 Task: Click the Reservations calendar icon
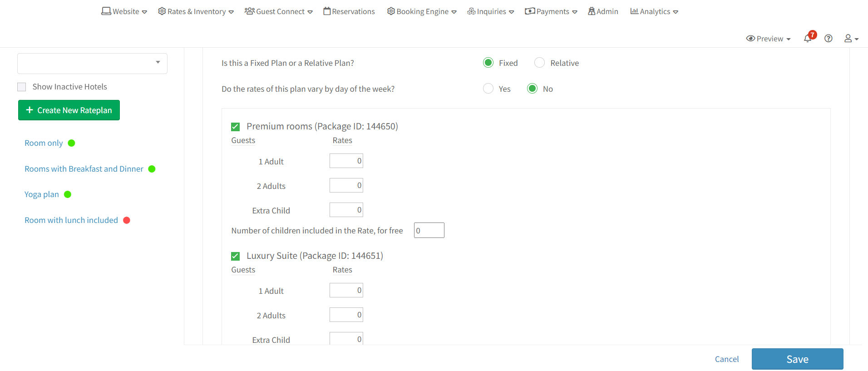pyautogui.click(x=327, y=11)
